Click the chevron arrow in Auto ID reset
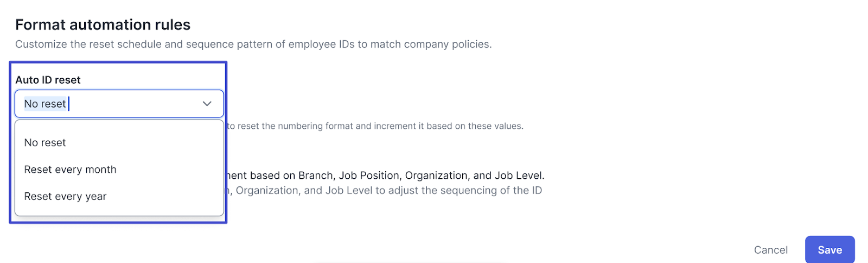This screenshot has width=868, height=263. tap(207, 104)
